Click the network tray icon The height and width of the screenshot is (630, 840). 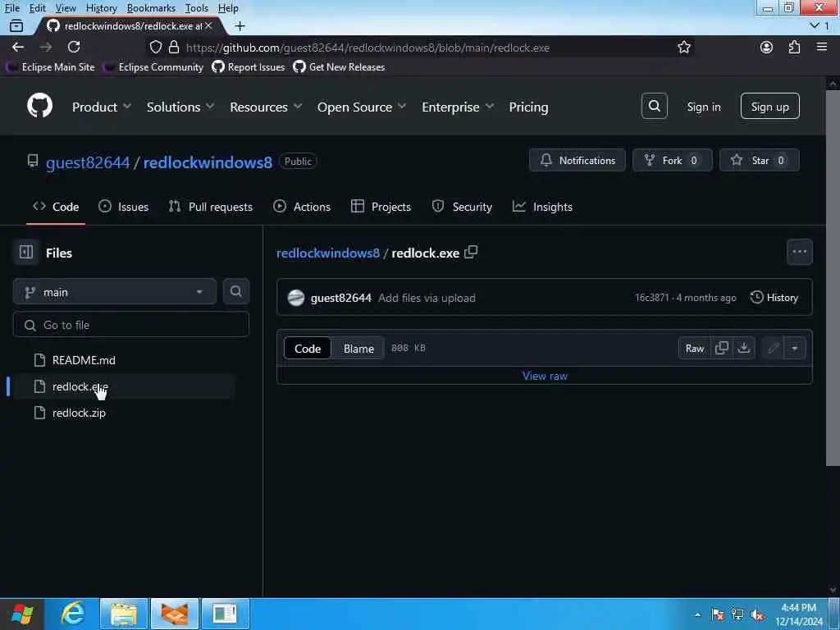[x=737, y=614]
